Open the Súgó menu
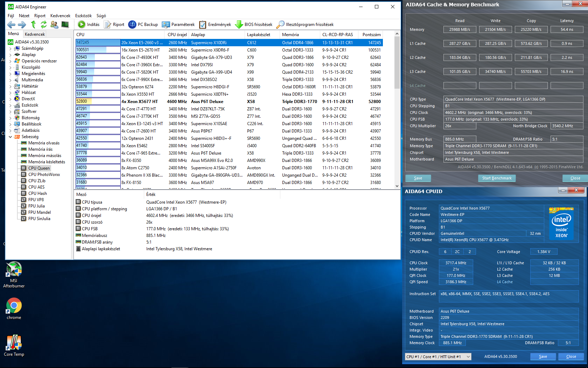This screenshot has width=588, height=368. [x=101, y=16]
